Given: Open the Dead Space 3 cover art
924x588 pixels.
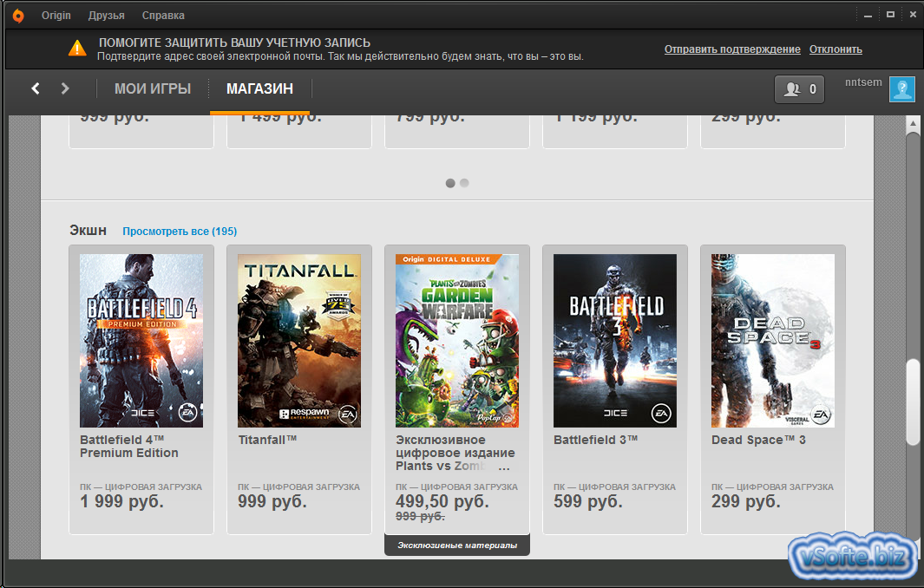Looking at the screenshot, I should (773, 341).
